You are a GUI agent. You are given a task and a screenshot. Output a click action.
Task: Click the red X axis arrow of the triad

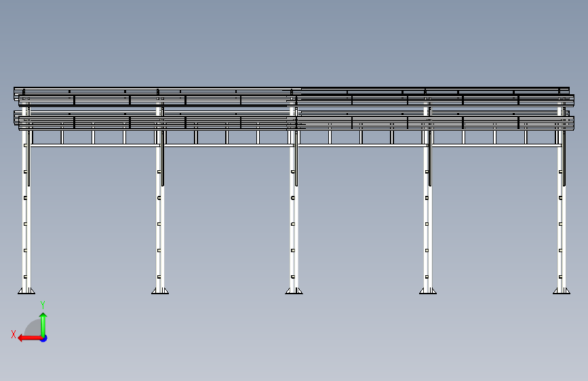(x=30, y=338)
